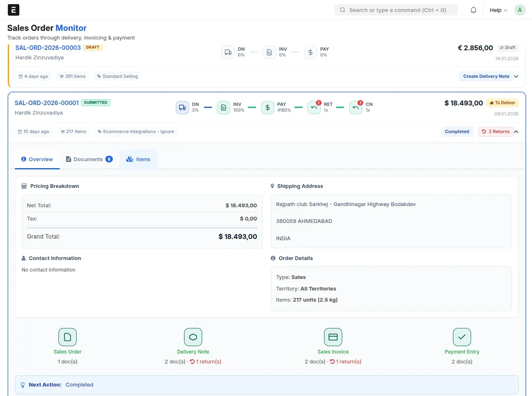Image resolution: width=532 pixels, height=396 pixels.
Task: Click the calendar icon beside 10 days ago
Action: point(20,132)
